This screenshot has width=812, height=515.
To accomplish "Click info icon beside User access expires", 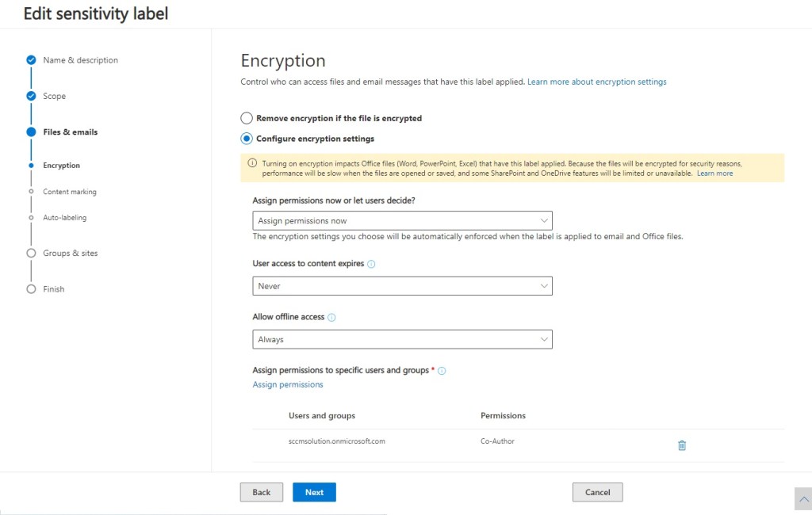I will pos(371,264).
